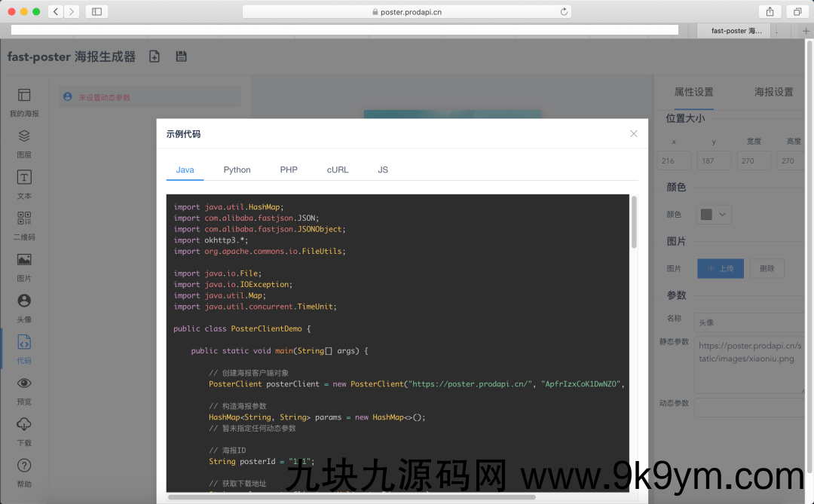The image size is (814, 504).
Task: Open the color picker dropdown
Action: (x=714, y=215)
